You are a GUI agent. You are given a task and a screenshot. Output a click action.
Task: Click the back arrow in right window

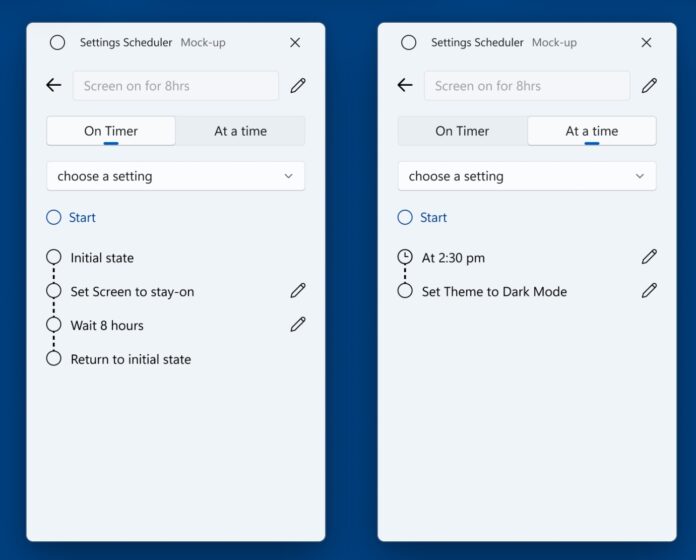pos(405,85)
